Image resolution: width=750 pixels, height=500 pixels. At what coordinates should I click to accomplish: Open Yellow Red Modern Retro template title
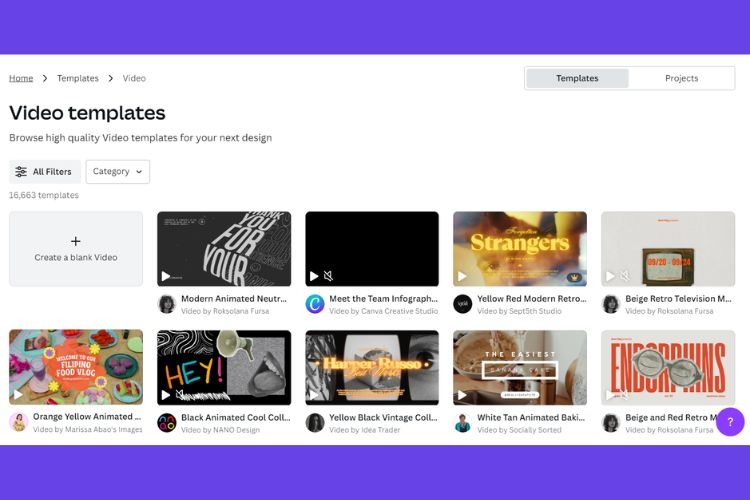pos(531,299)
